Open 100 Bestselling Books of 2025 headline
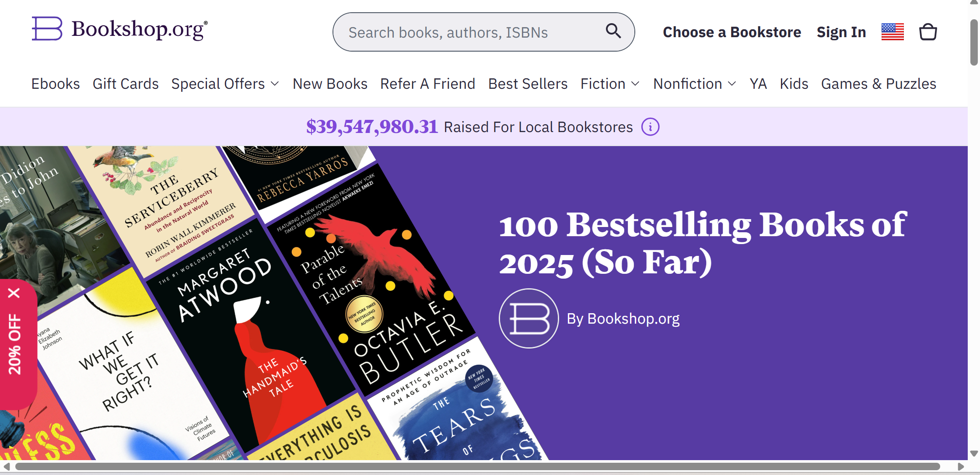 point(703,243)
